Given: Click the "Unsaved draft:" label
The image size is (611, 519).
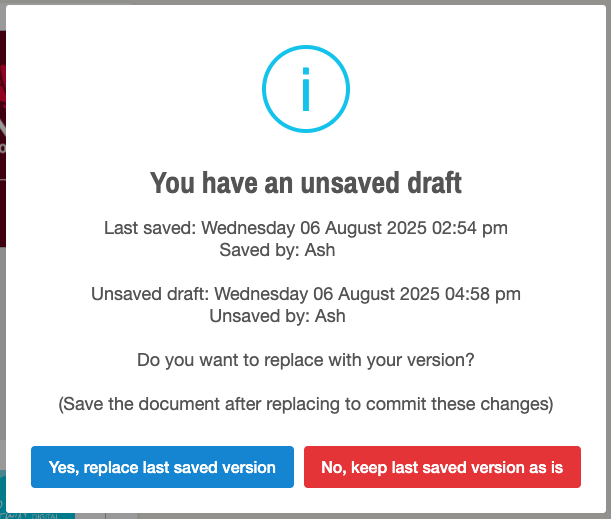Looking at the screenshot, I should click(x=150, y=294).
